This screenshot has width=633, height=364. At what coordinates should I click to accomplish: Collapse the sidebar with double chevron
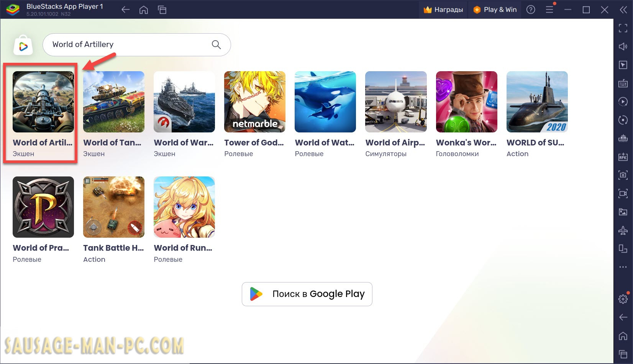(623, 10)
